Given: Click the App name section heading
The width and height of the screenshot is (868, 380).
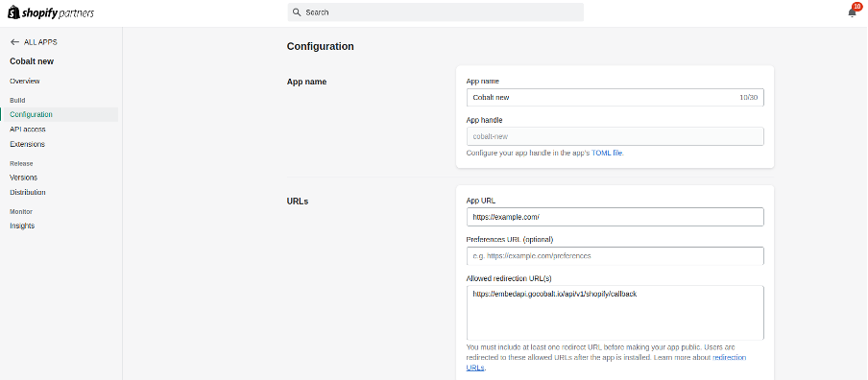Looking at the screenshot, I should pos(306,82).
